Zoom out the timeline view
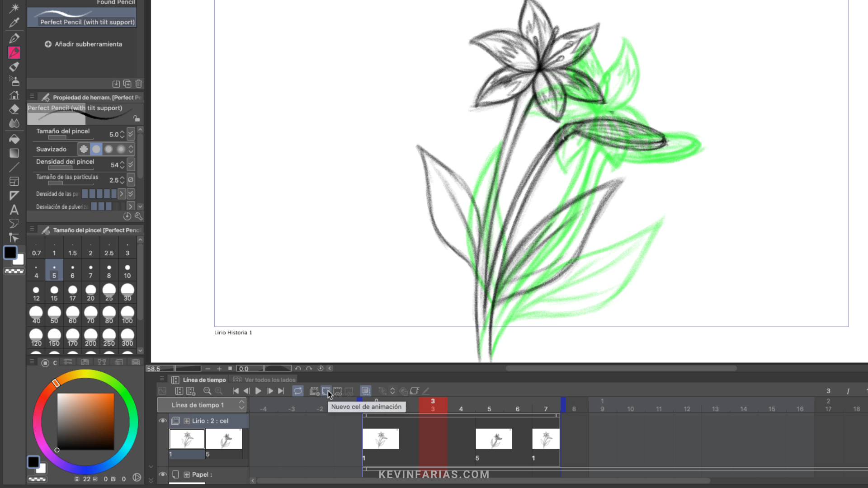Viewport: 868px width, 488px height. click(x=207, y=391)
